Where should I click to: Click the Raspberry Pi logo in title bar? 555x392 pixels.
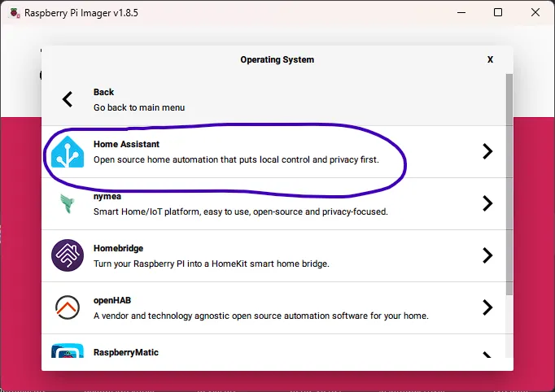(x=15, y=13)
